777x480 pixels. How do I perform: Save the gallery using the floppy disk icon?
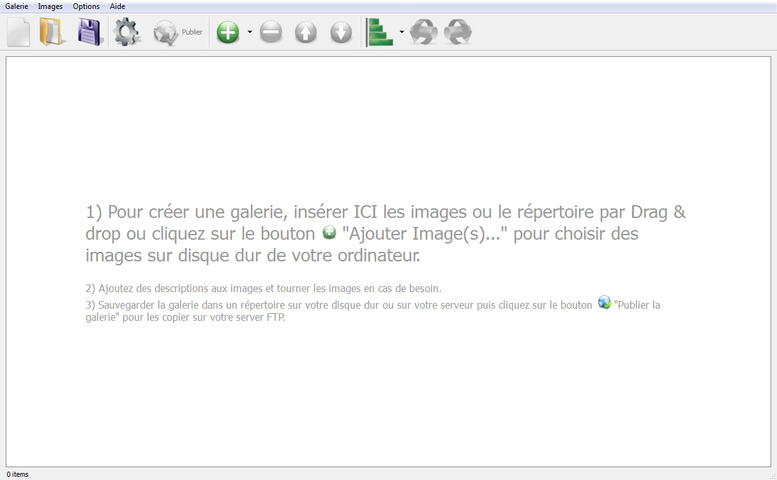(90, 33)
